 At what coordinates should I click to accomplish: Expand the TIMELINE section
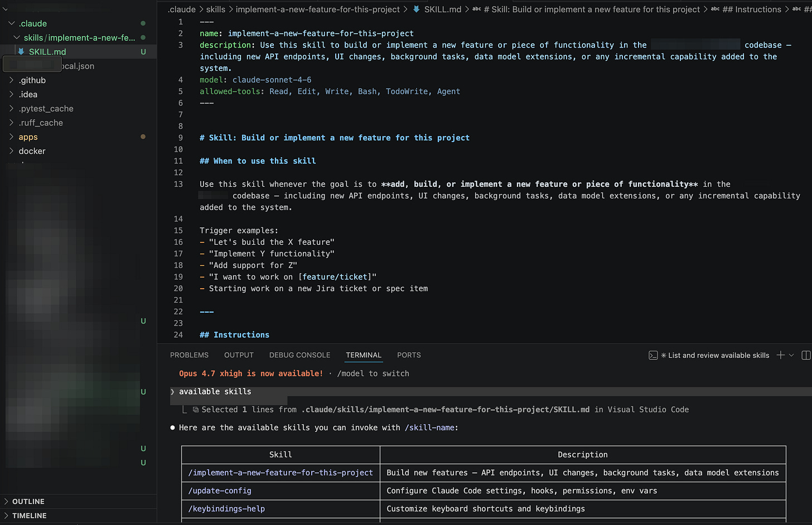click(x=30, y=516)
